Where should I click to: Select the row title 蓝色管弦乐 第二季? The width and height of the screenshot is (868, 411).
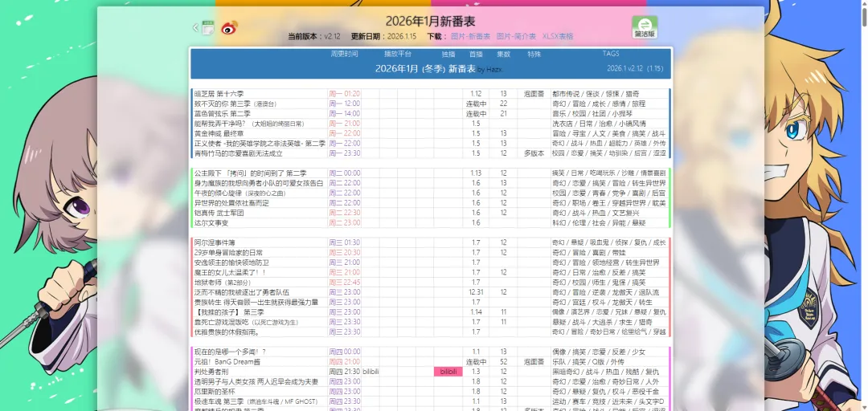point(223,114)
